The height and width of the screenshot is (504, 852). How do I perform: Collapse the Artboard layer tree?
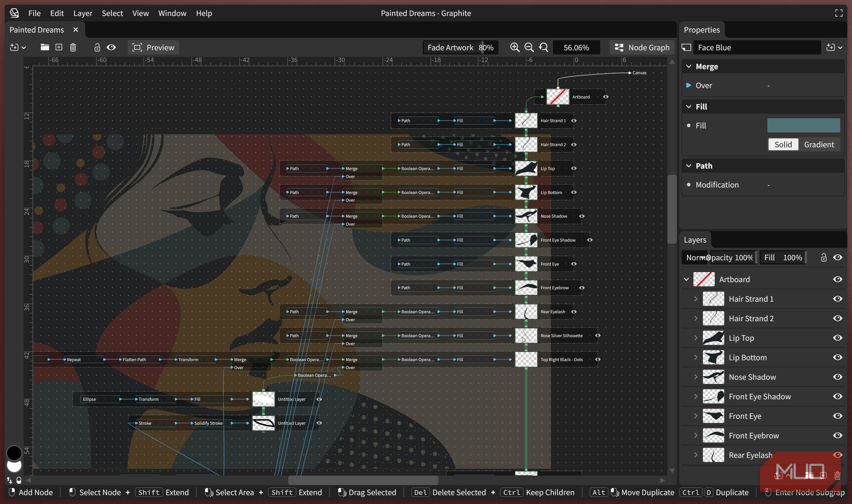click(686, 279)
